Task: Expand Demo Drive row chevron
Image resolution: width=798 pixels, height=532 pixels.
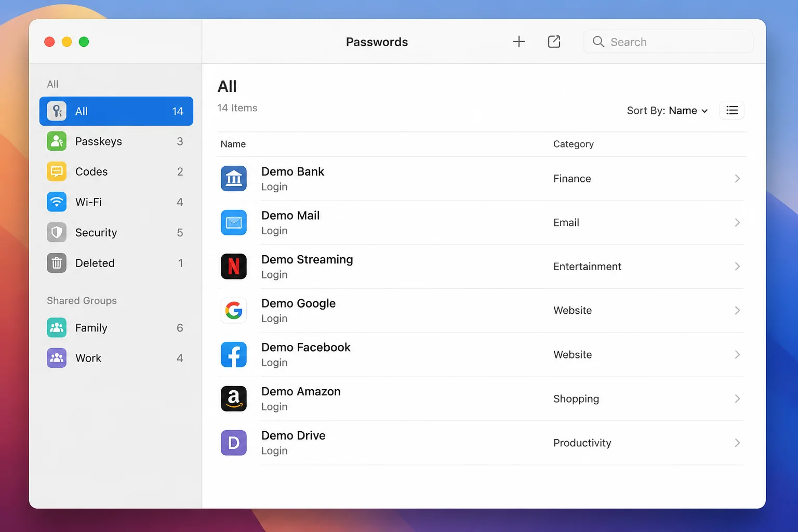Action: pos(737,443)
